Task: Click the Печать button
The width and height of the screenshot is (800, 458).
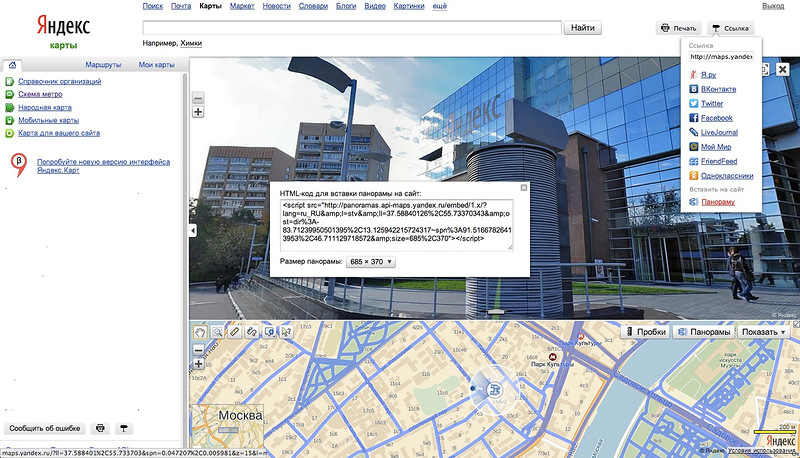Action: pyautogui.click(x=679, y=28)
